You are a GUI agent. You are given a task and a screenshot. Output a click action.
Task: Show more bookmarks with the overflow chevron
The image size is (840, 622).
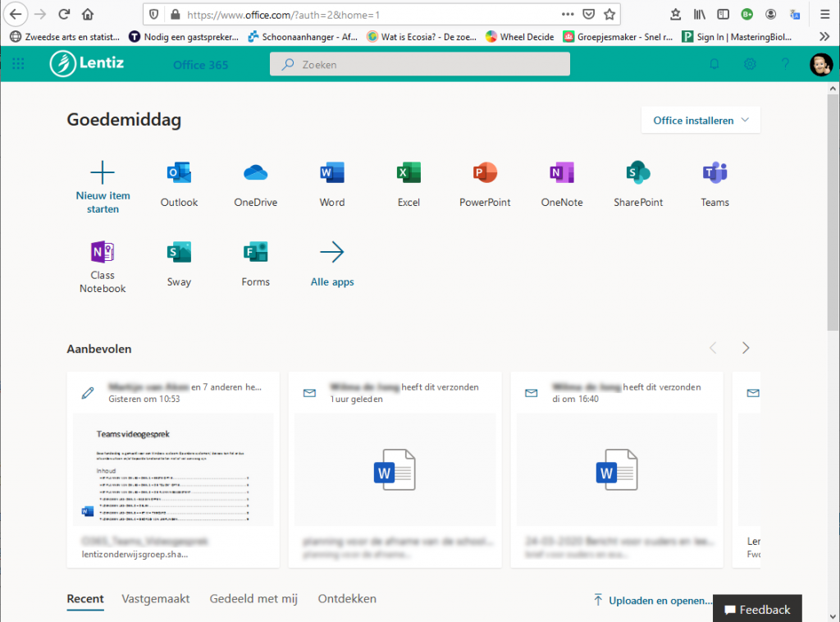coord(824,36)
